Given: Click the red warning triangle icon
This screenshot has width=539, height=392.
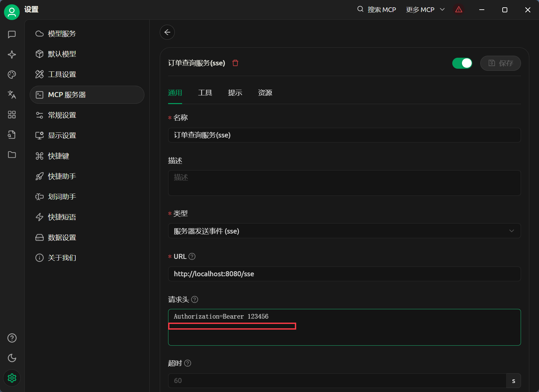Looking at the screenshot, I should tap(459, 10).
